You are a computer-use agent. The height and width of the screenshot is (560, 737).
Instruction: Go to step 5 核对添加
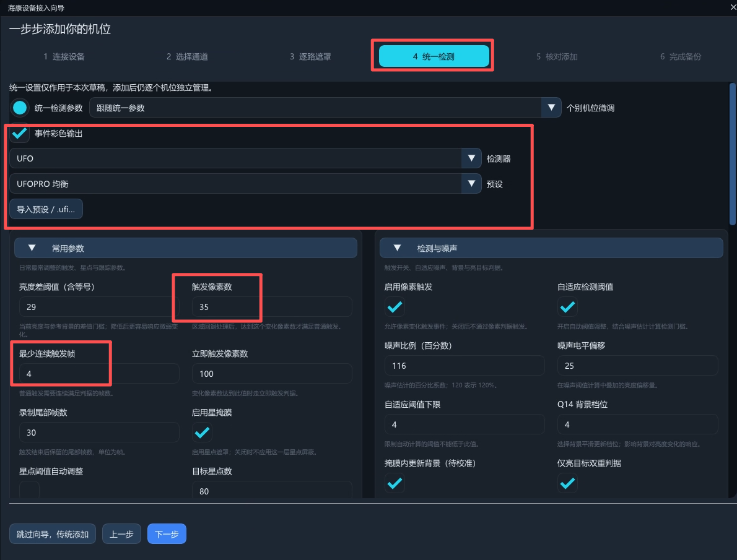coord(557,56)
